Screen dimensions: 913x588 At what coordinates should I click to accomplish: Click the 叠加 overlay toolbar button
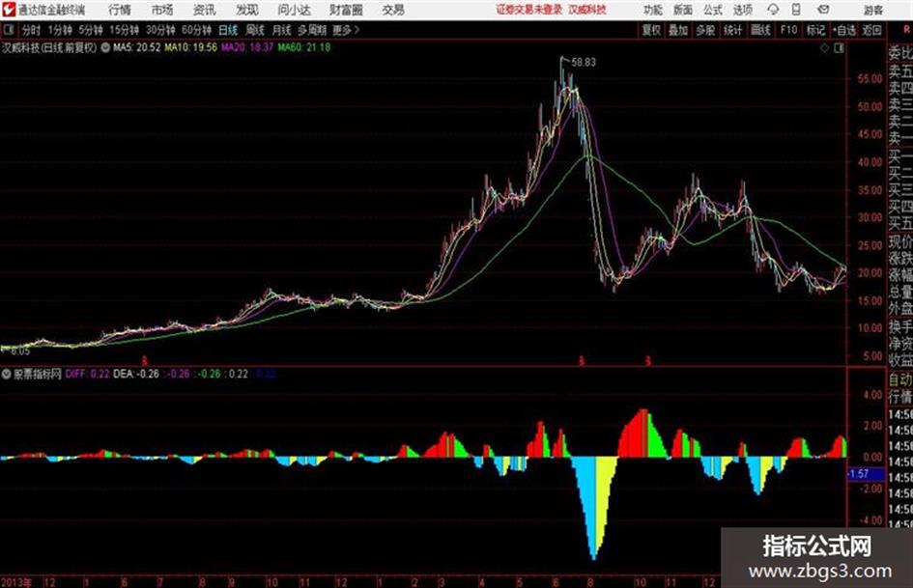tap(678, 30)
